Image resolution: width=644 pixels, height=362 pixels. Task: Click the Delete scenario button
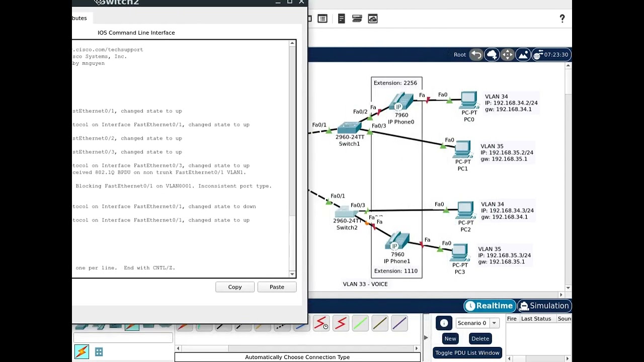[x=480, y=339]
